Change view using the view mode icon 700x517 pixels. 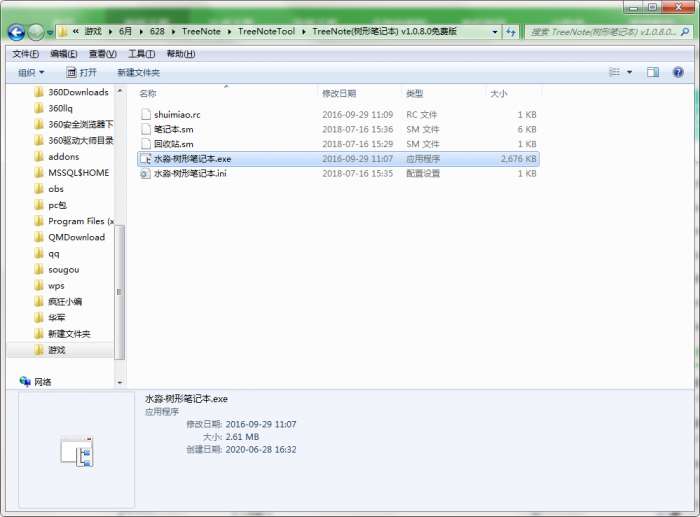tap(615, 72)
